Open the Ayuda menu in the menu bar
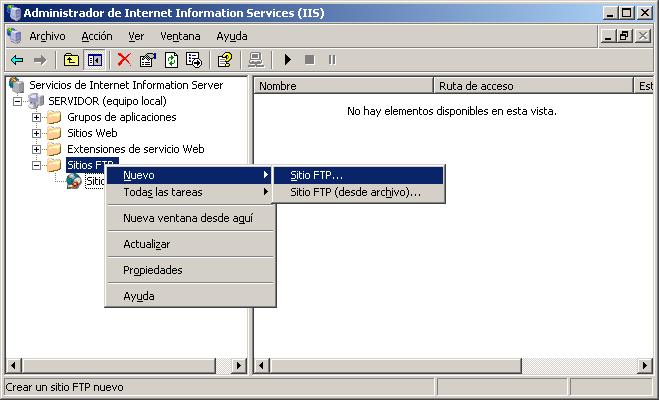Screen dimensions: 659x400 [232, 36]
